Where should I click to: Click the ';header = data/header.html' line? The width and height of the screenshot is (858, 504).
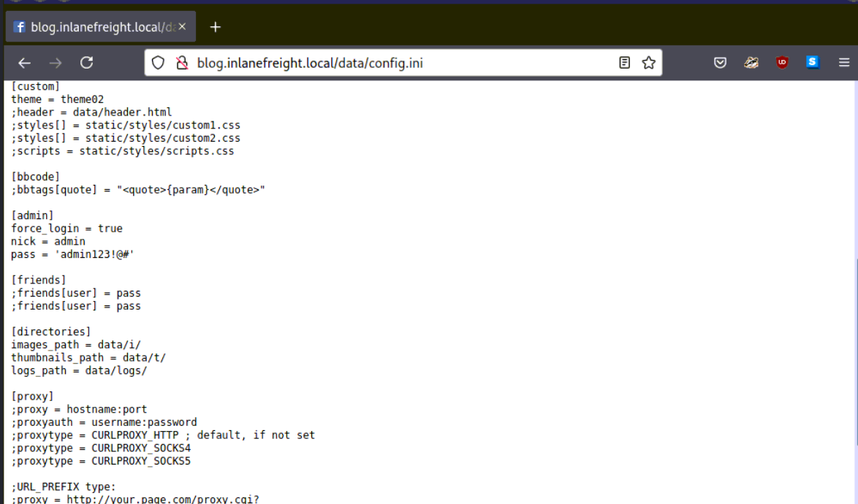[91, 112]
